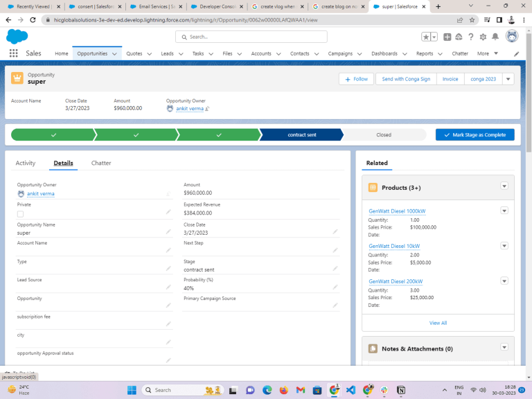Click Send with Conga Sign button
532x399 pixels.
406,79
